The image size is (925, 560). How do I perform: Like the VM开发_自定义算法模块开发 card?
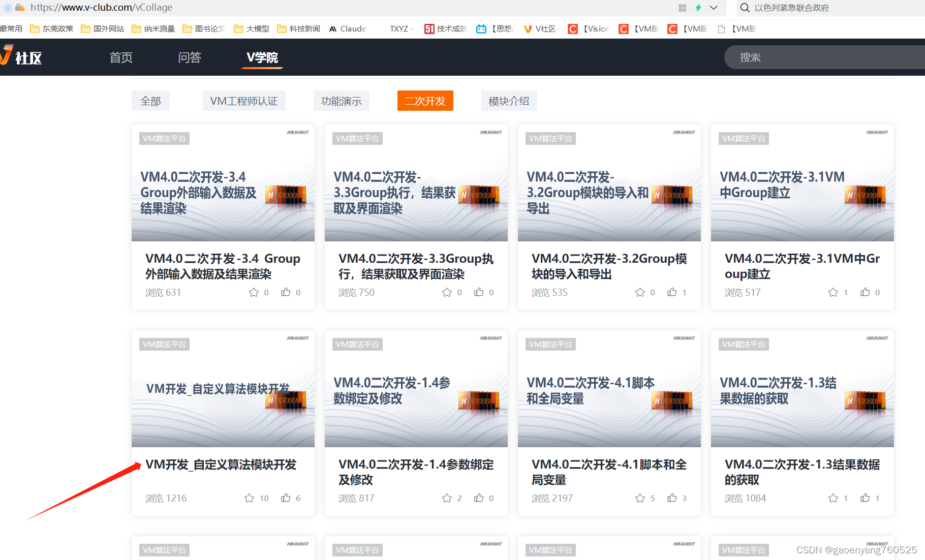tap(286, 497)
